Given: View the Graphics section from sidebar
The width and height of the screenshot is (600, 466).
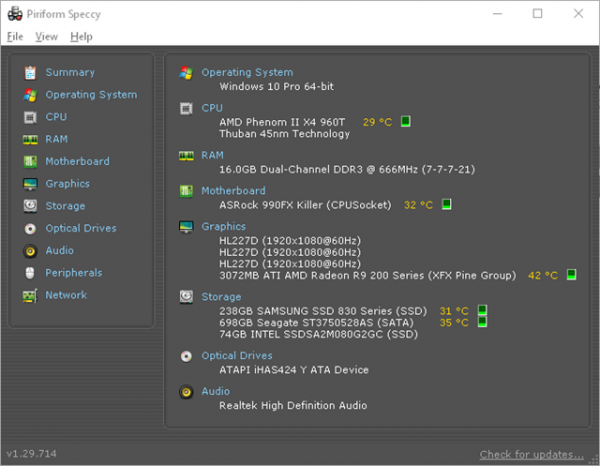Looking at the screenshot, I should click(67, 184).
